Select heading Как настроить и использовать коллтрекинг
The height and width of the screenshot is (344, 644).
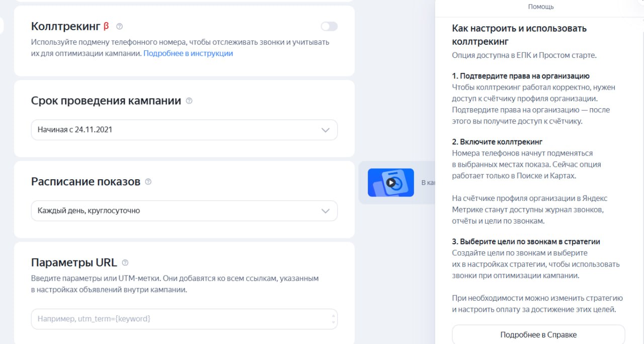pyautogui.click(x=519, y=35)
